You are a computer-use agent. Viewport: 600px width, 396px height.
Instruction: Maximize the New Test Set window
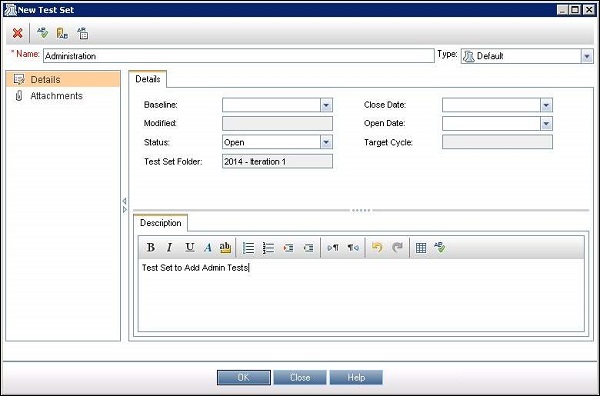click(575, 10)
